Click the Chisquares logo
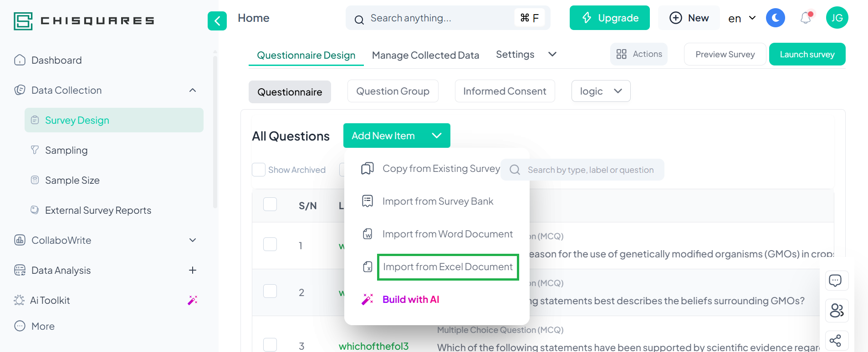The image size is (868, 352). [x=84, y=21]
